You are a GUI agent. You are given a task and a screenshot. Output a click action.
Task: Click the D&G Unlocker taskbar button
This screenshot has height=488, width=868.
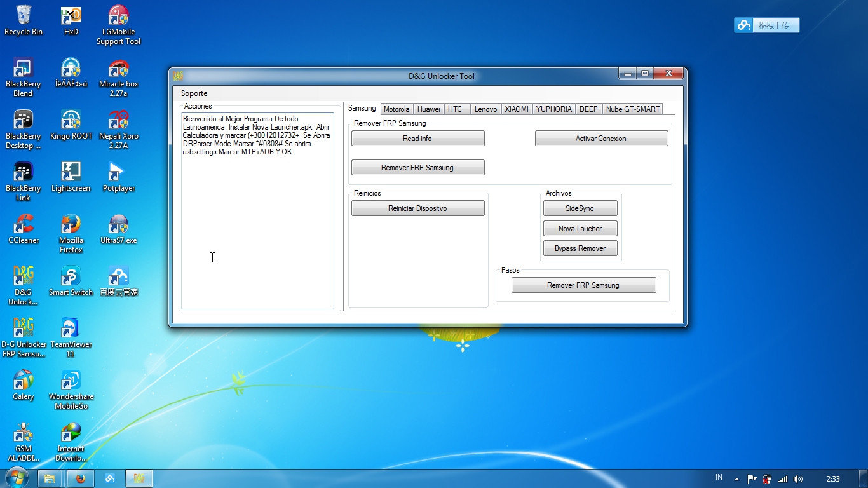(x=139, y=478)
